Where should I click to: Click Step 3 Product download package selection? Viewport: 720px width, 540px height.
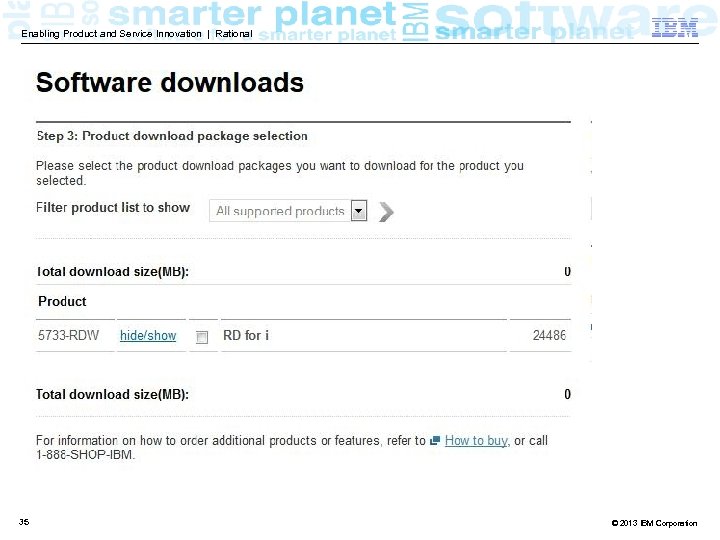[172, 136]
